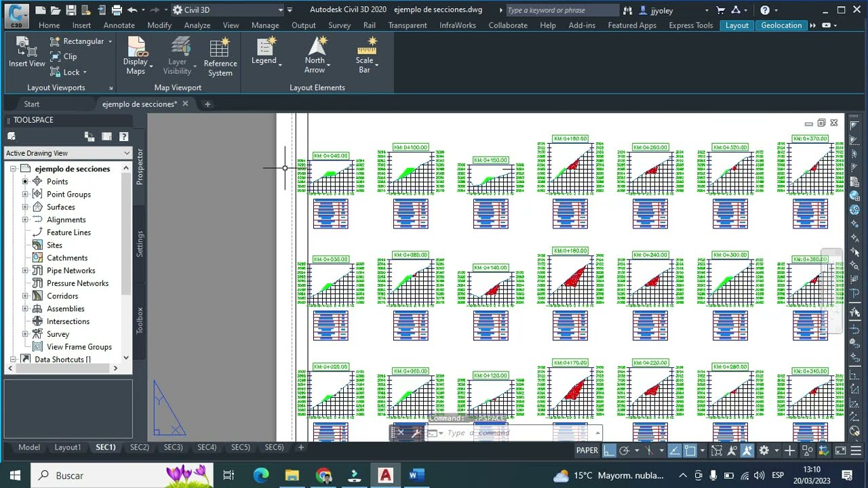Open the Settings tab of Toolspace
Screen dimensions: 868x488
pos(140,243)
